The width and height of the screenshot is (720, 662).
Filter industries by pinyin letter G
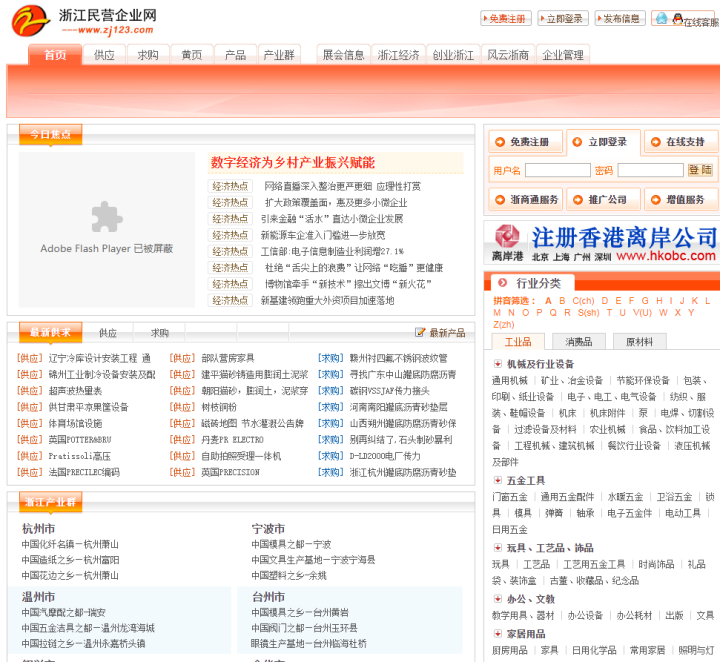(645, 301)
